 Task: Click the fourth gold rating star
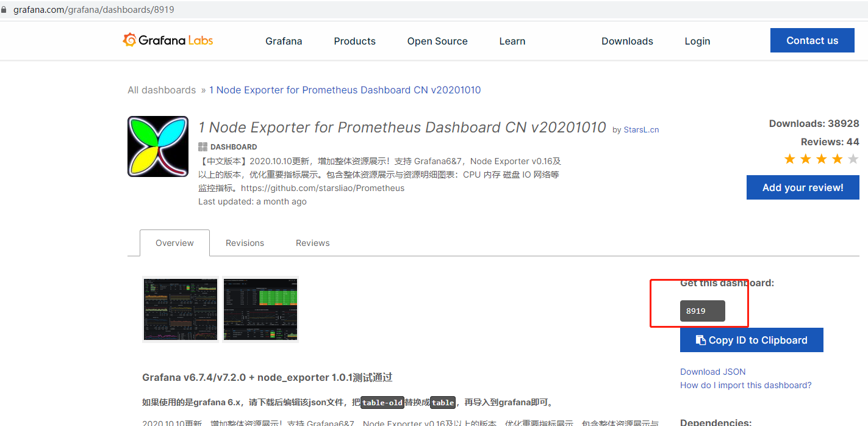pyautogui.click(x=838, y=159)
